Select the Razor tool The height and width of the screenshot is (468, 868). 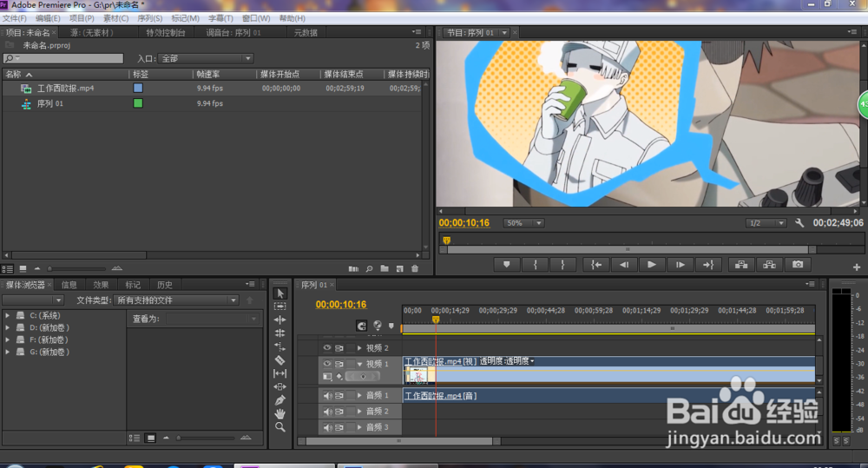click(280, 360)
